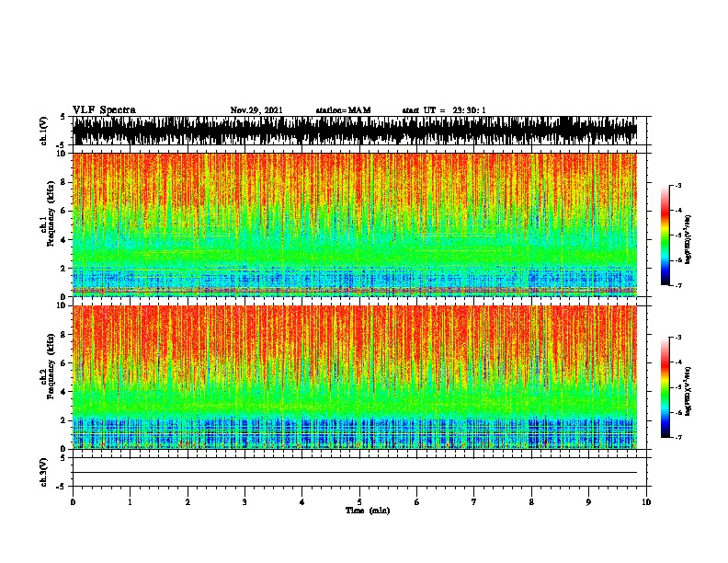The image size is (728, 563).
Task: Select the "ch.1(V)" waveform axis label
Action: (x=43, y=131)
